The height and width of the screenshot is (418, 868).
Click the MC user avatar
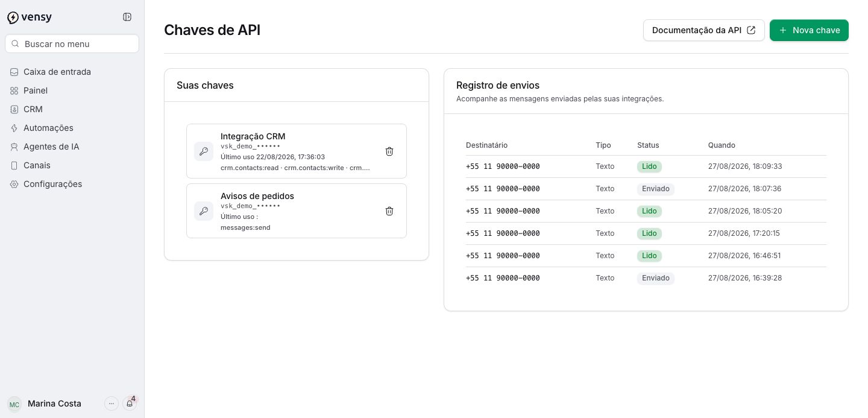tap(14, 404)
